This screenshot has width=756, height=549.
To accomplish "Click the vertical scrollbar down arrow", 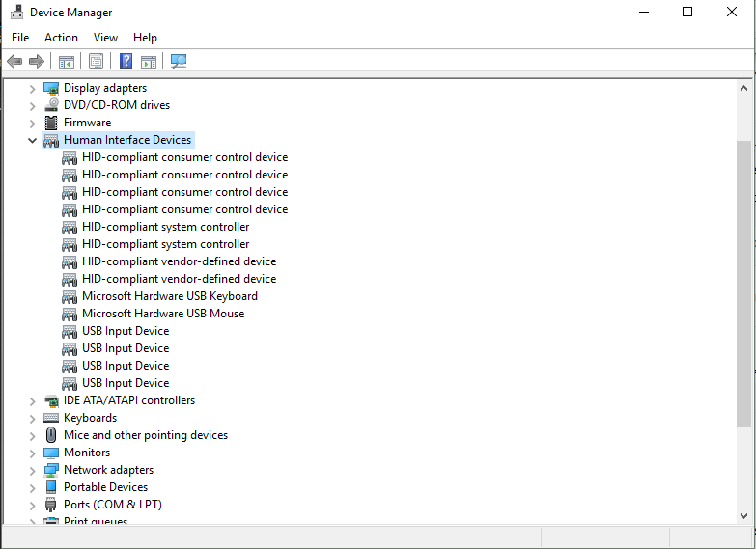I will pos(743,516).
